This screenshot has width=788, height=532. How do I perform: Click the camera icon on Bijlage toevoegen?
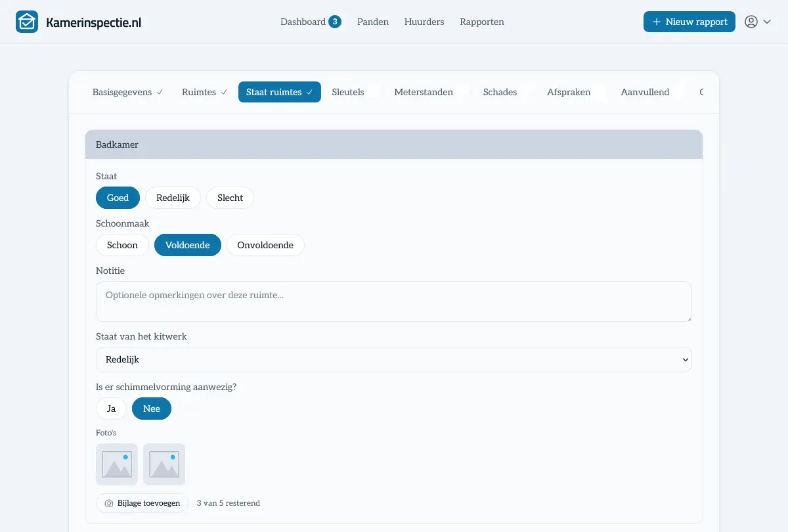click(109, 503)
